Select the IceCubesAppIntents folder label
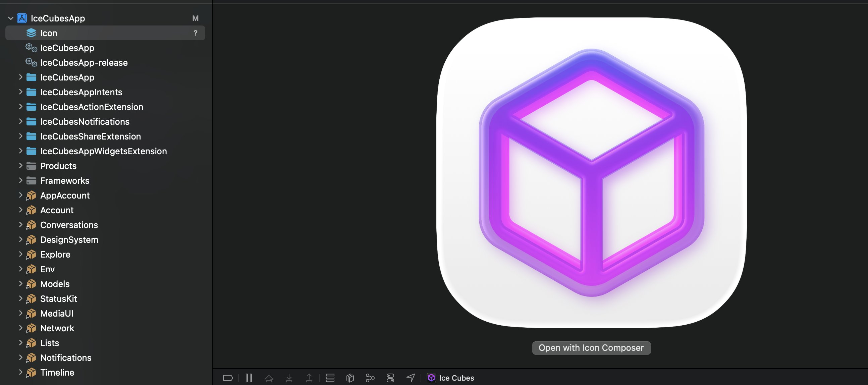868x385 pixels. click(x=81, y=92)
